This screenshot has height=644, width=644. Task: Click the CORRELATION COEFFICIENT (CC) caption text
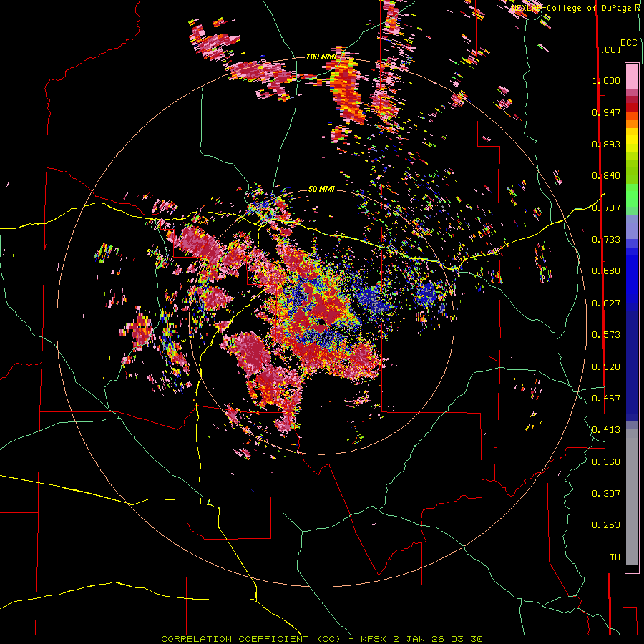point(251,639)
